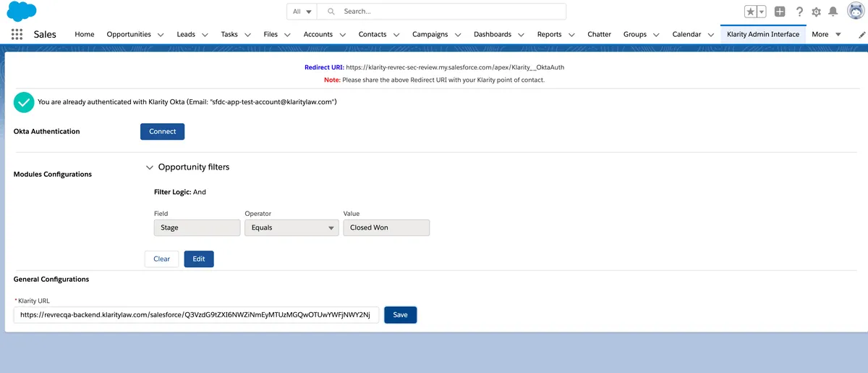Click the Okta Connect button
The width and height of the screenshot is (868, 373).
(x=163, y=131)
